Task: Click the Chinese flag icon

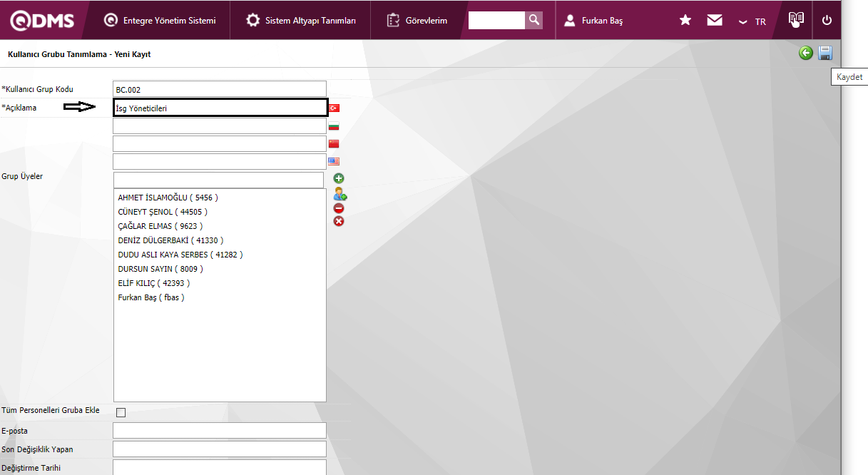Action: point(334,143)
